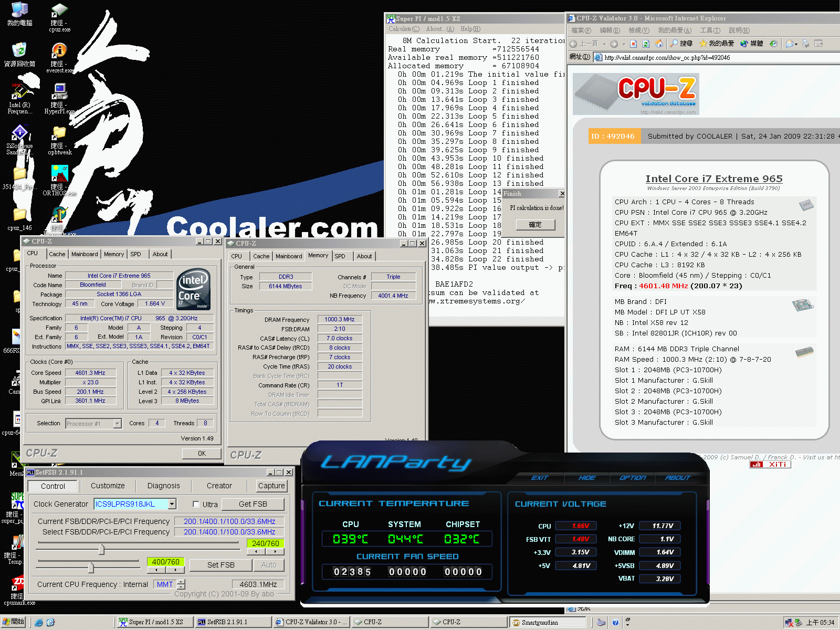Click the XiTi counter badge on webpage
Screen dimensions: 840x630
click(770, 465)
